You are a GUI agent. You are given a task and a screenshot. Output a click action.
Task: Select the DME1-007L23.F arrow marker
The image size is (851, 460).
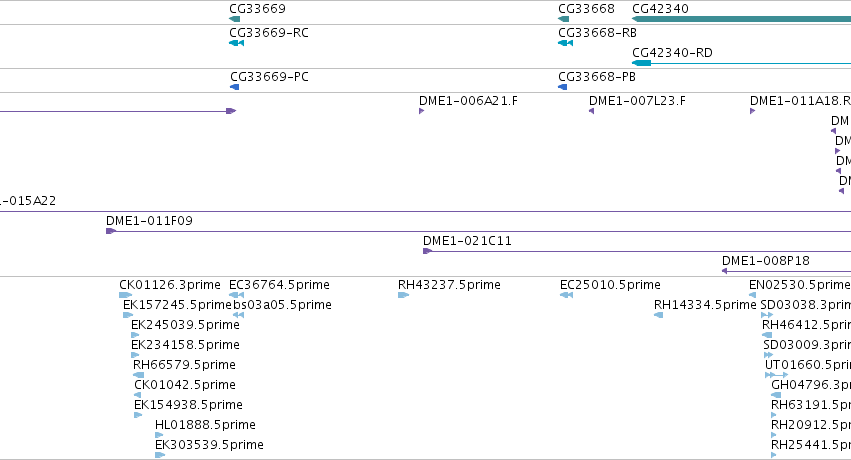[592, 111]
